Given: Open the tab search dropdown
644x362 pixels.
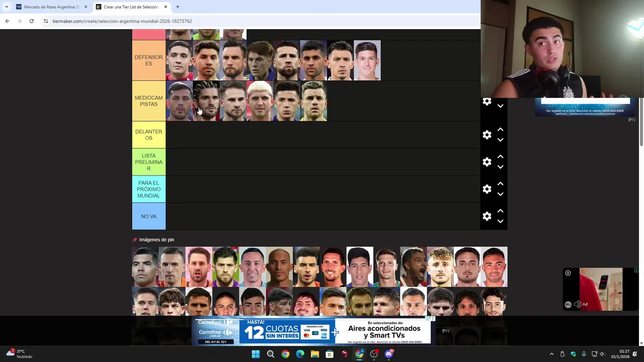Looking at the screenshot, I should coord(7,7).
